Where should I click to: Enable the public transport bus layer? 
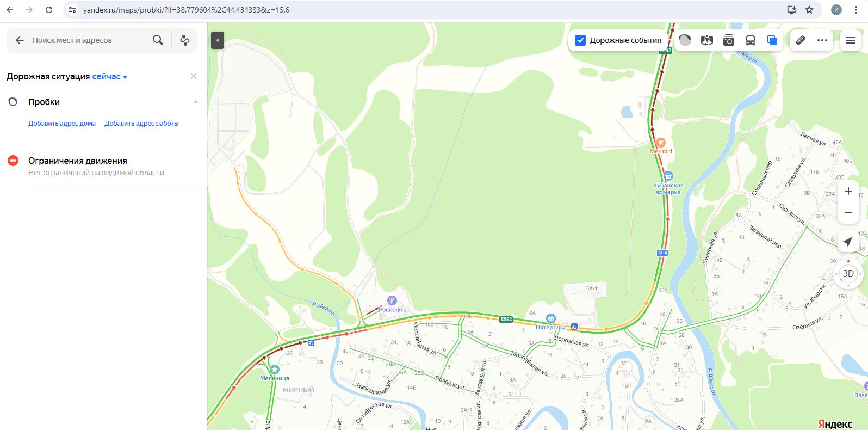tap(751, 40)
